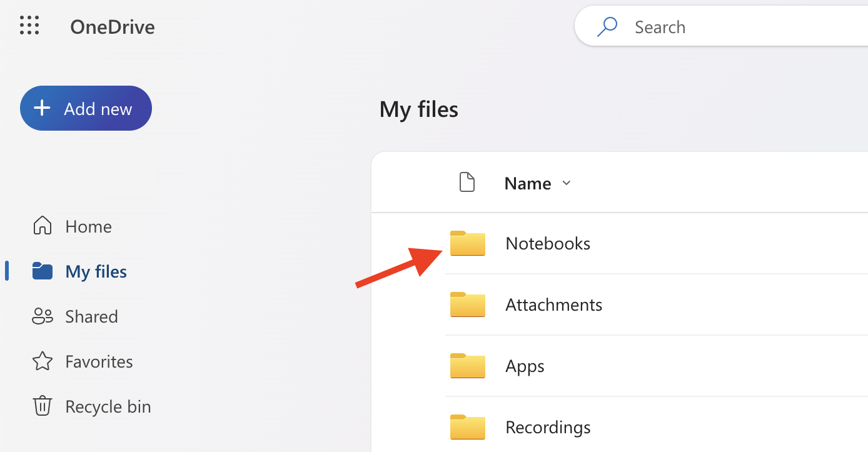
Task: Sort by Name column header
Action: tap(528, 183)
